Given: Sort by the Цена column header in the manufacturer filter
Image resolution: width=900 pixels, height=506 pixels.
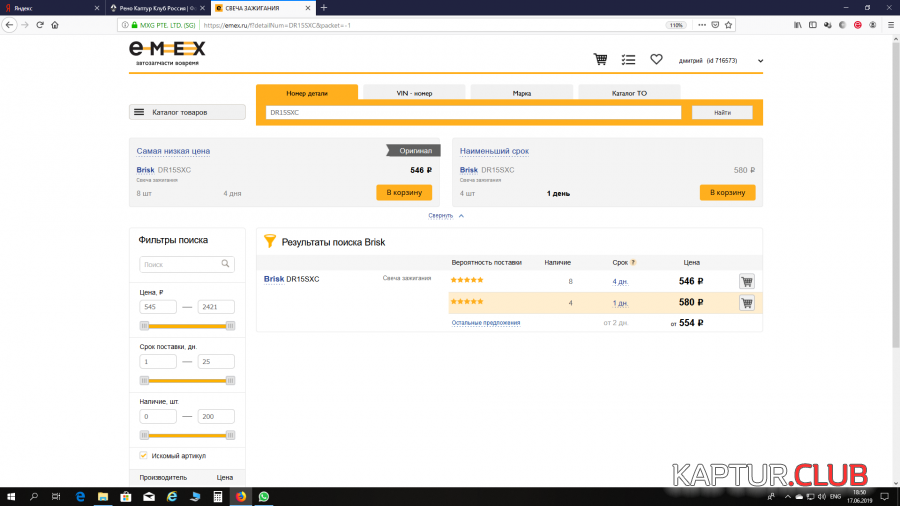Looking at the screenshot, I should (x=224, y=477).
